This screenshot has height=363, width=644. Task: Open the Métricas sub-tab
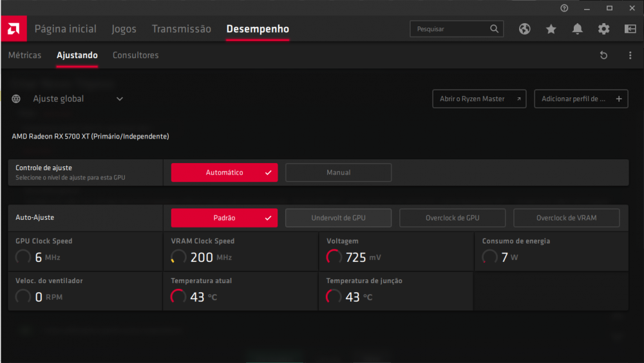[x=24, y=55]
